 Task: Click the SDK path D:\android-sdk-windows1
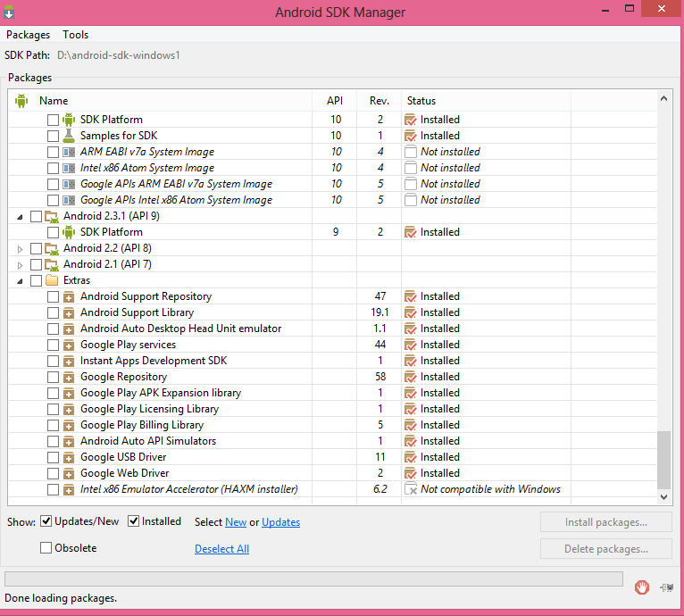tap(118, 55)
